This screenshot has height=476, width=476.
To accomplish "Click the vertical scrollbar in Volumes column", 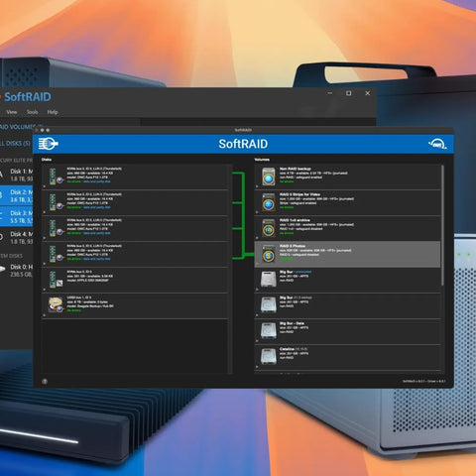I will [442, 225].
